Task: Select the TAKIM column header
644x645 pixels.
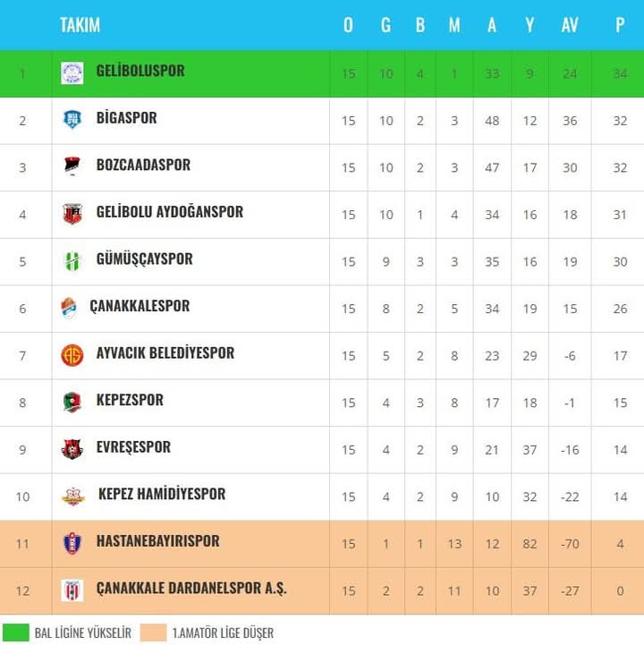Action: point(80,25)
